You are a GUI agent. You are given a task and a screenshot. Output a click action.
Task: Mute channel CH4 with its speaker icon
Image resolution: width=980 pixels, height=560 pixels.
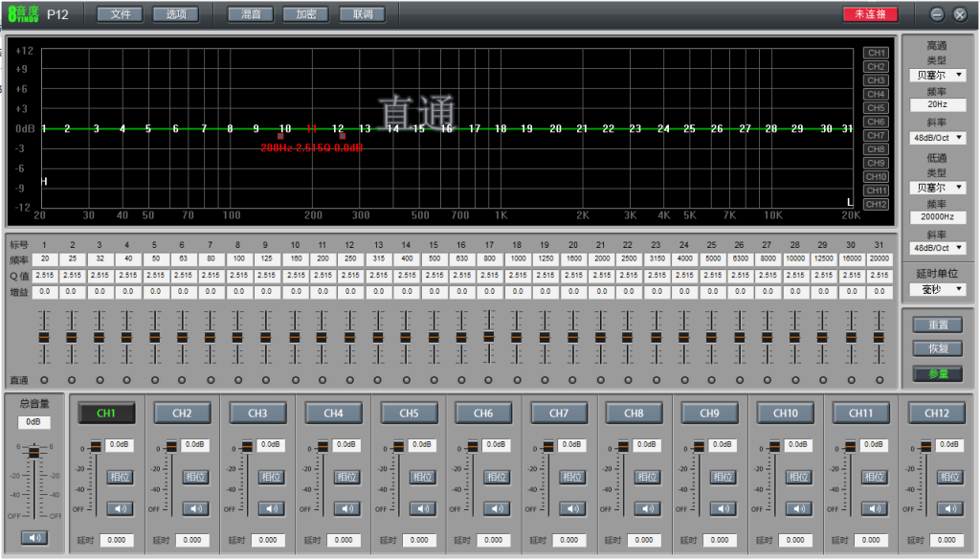346,508
